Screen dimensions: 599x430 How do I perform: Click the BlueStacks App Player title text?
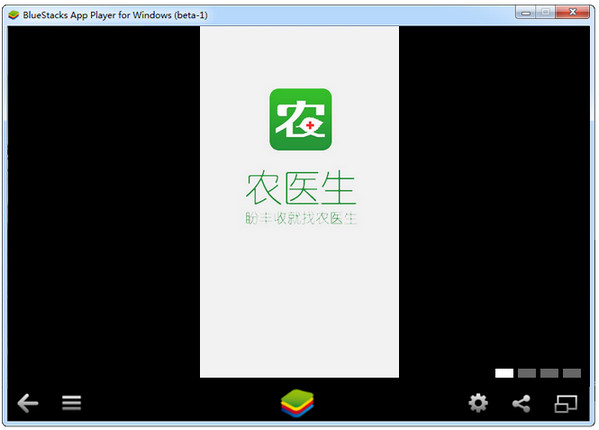[x=115, y=15]
